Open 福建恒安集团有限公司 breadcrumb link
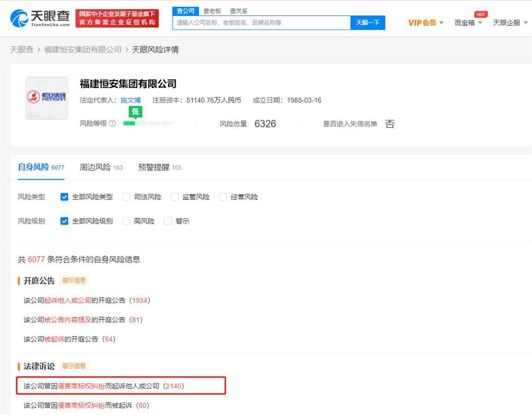Viewport: 532px width, 415px height. point(83,49)
